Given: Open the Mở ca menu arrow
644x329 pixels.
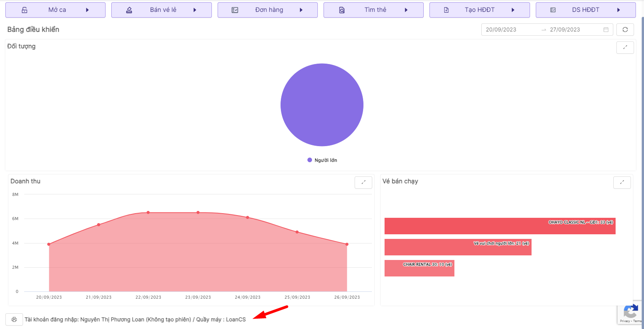Looking at the screenshot, I should [x=88, y=10].
